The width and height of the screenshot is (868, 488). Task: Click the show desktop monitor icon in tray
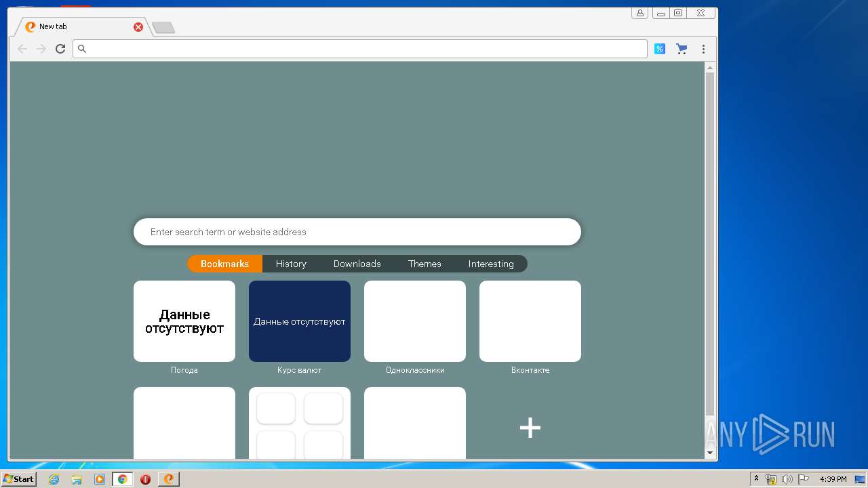pyautogui.click(x=860, y=479)
